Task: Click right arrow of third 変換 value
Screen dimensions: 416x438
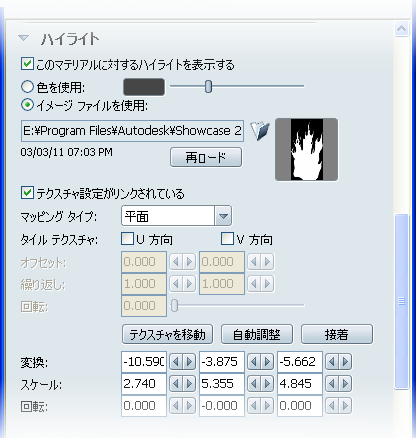Action: (x=345, y=362)
